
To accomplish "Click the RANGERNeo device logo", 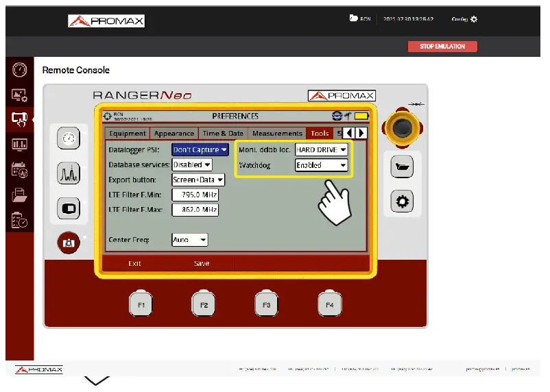I will (143, 95).
